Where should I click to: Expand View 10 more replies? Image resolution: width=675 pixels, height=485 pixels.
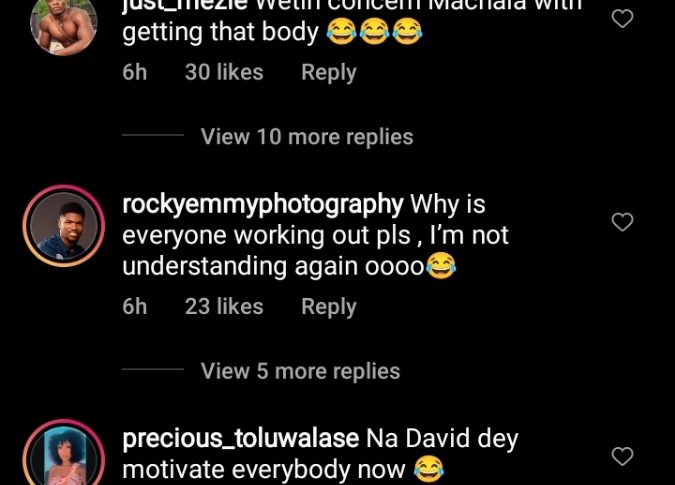coord(307,136)
